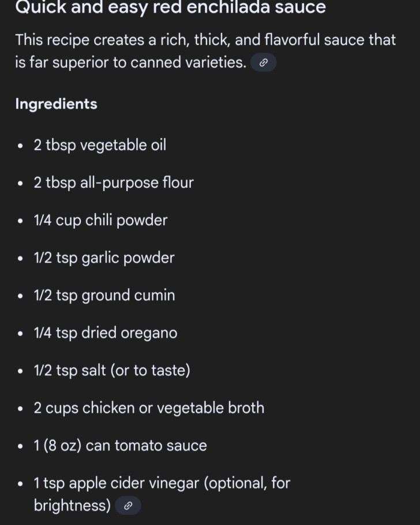The image size is (420, 525).
Task: Tap the "2 cups chicken or vegetable broth" item
Action: (x=149, y=408)
